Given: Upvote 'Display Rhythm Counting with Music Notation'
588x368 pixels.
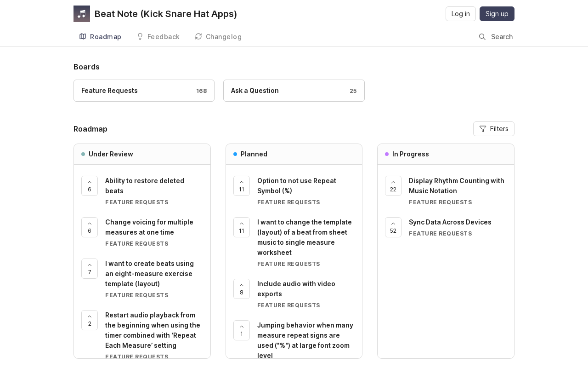Looking at the screenshot, I should tap(393, 186).
